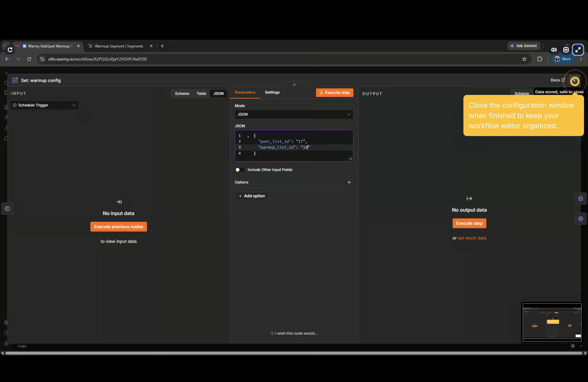The width and height of the screenshot is (588, 382).
Task: Bookmark this page with the star icon
Action: 524,59
